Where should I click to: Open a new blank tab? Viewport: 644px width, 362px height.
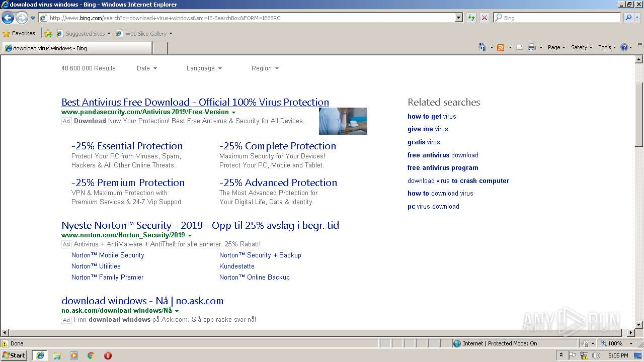[160, 48]
